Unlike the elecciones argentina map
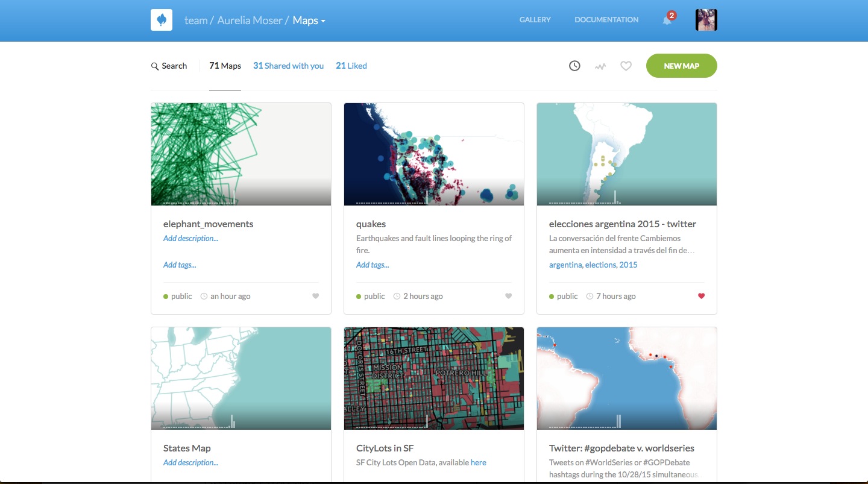The width and height of the screenshot is (868, 484). coord(701,296)
